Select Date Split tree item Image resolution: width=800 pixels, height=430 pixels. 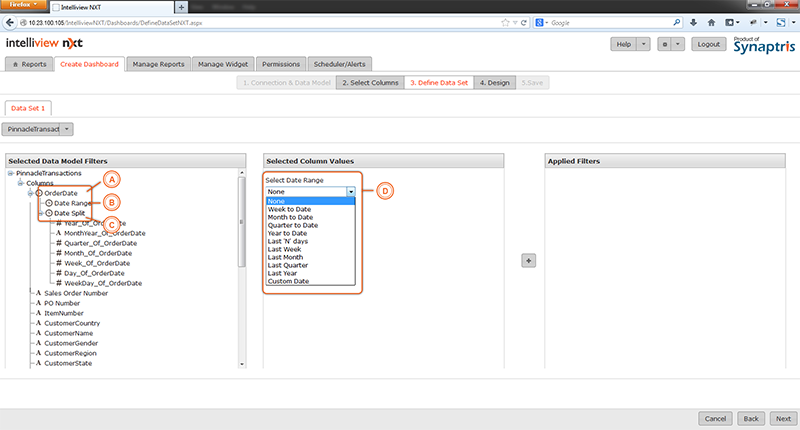click(69, 213)
